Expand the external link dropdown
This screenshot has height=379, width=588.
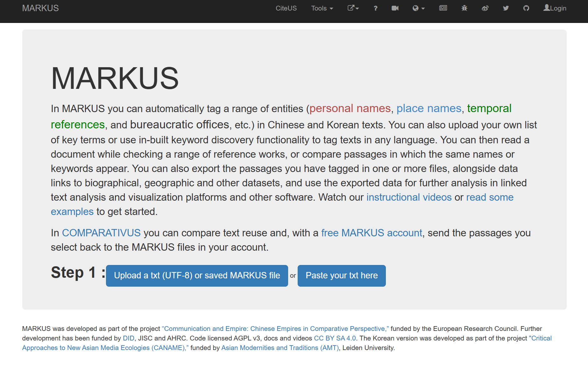click(353, 8)
